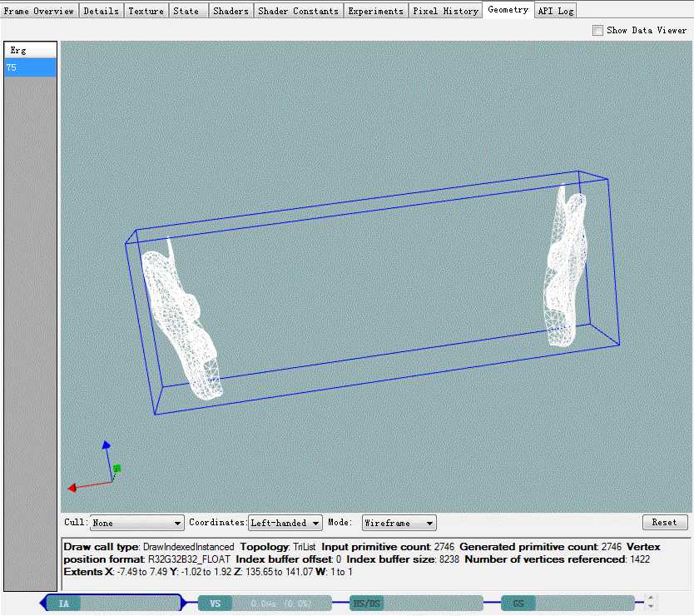Screen dimensions: 694x616
Task: Click the blue axis arrow of the gizmo
Action: (107, 445)
